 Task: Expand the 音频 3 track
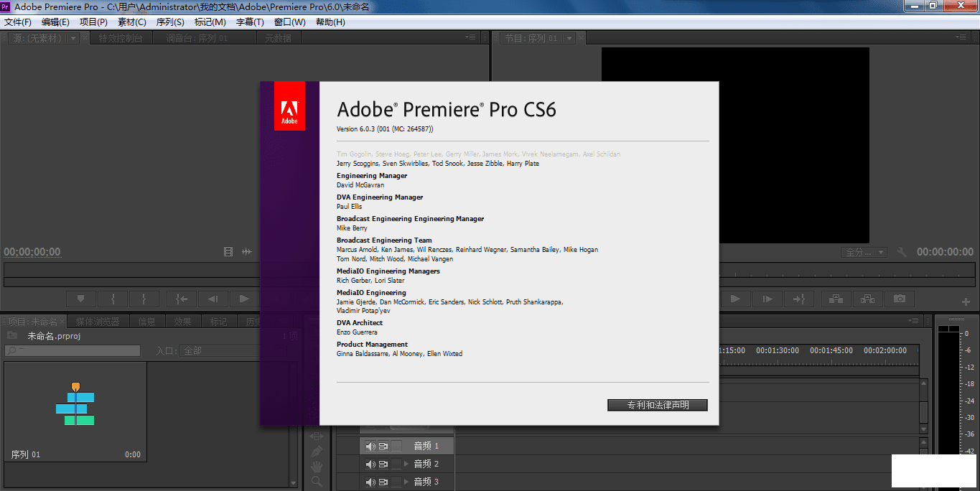406,482
